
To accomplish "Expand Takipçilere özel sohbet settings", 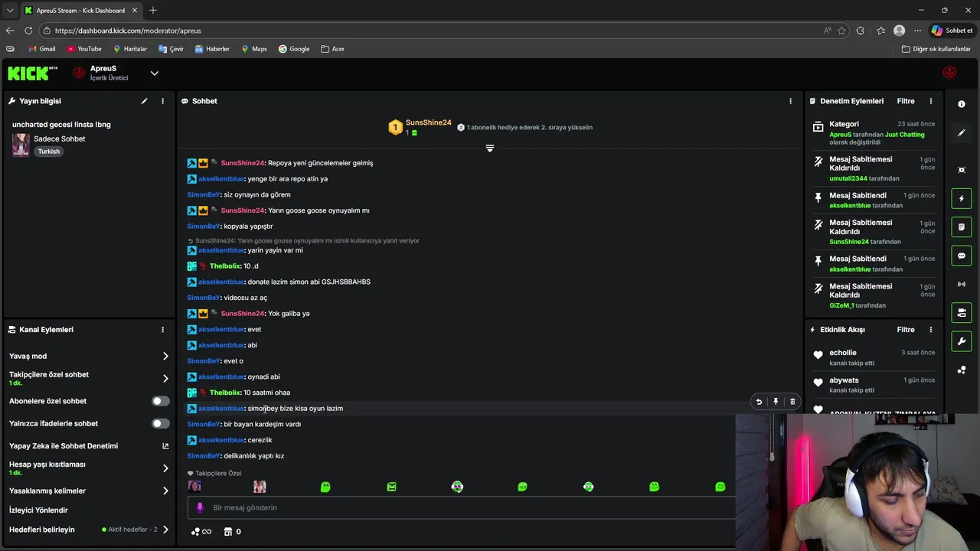I will [165, 379].
